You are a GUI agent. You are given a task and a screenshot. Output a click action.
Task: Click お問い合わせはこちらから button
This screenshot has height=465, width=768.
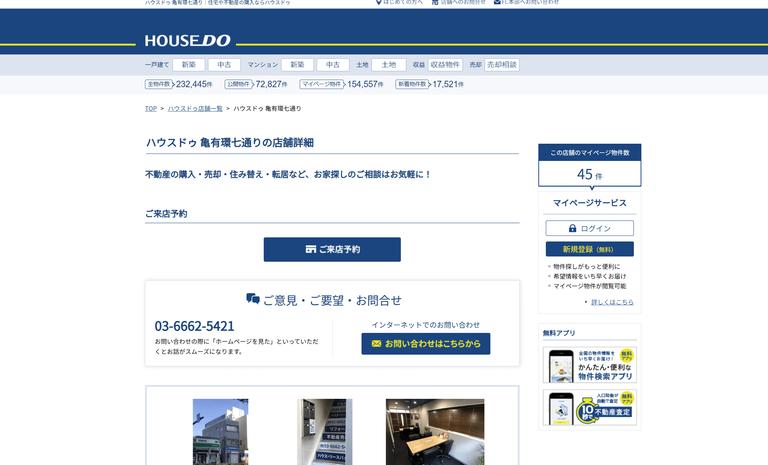pos(426,344)
